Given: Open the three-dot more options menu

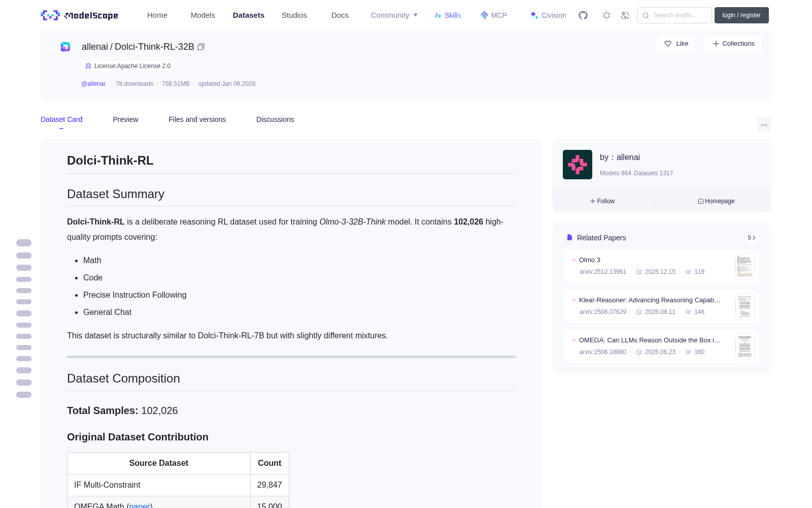Looking at the screenshot, I should click(764, 124).
